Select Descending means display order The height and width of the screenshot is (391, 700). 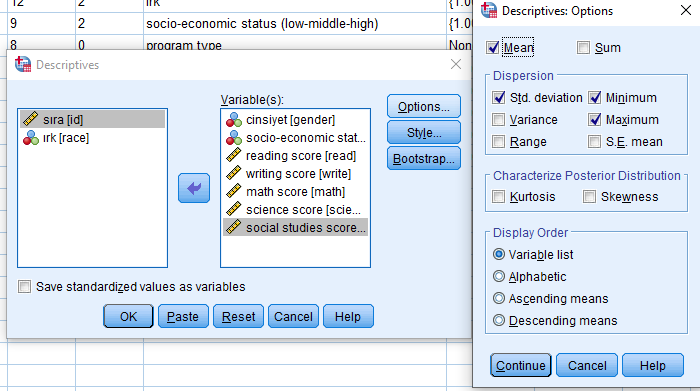(499, 320)
